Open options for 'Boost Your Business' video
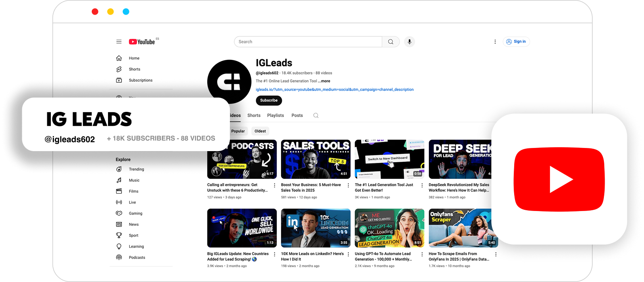 (348, 186)
